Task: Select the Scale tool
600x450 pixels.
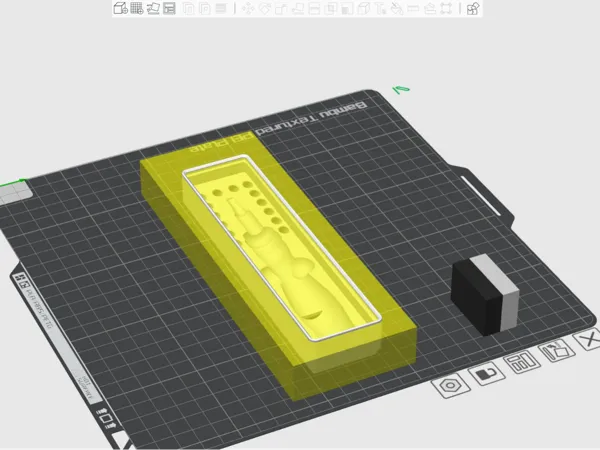Action: (x=281, y=8)
